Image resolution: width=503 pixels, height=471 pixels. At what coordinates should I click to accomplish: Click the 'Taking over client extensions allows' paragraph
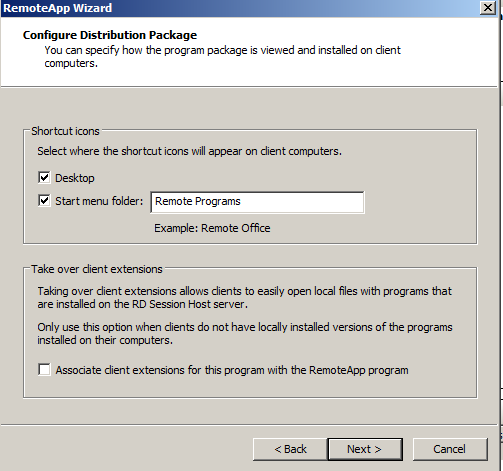tap(244, 297)
